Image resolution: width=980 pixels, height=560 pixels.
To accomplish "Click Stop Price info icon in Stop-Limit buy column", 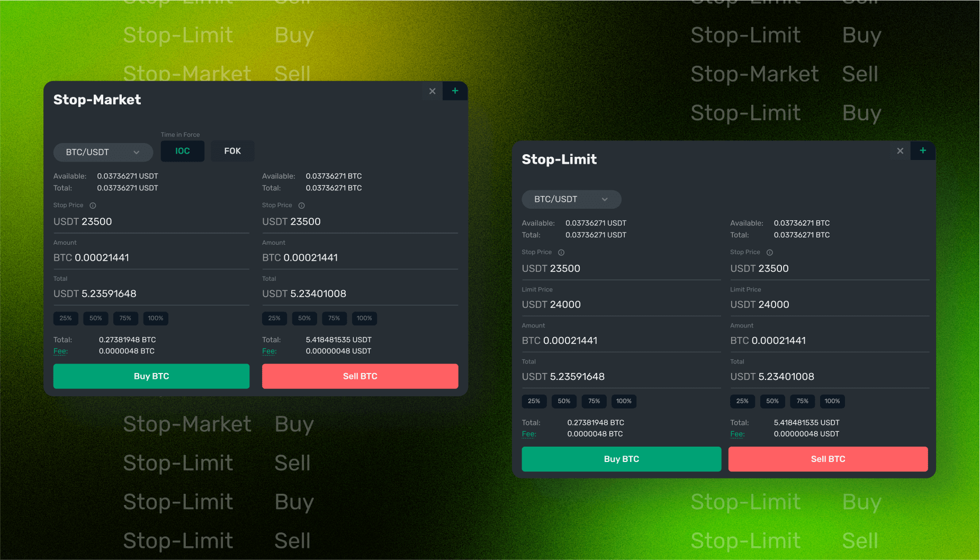I will pyautogui.click(x=561, y=253).
